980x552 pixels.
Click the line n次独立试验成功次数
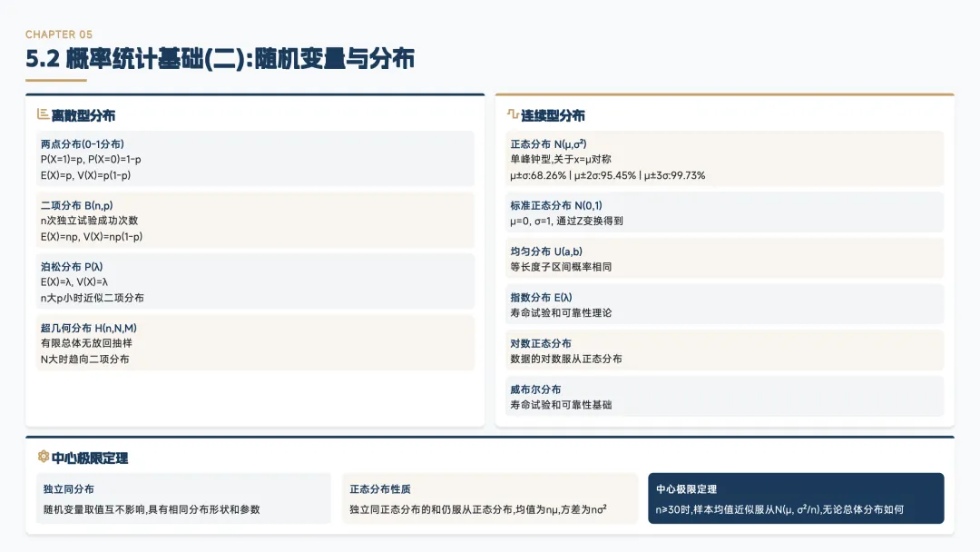(89, 221)
